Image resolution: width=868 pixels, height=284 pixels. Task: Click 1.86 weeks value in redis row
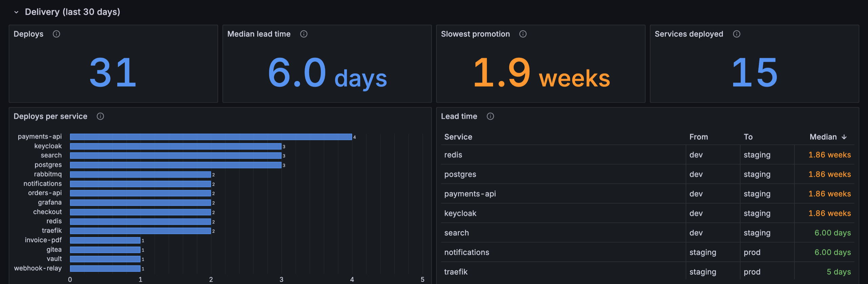(x=829, y=155)
